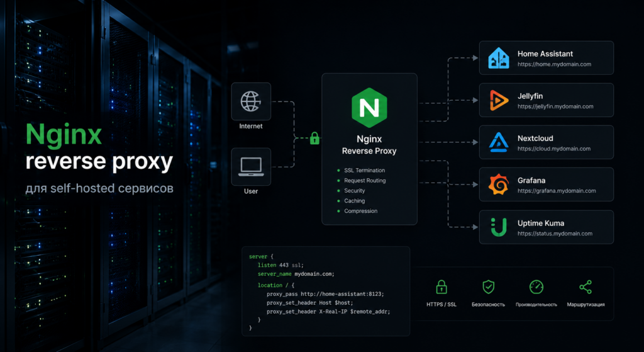Click the Home Assistant house icon
644x352 pixels.
499,58
